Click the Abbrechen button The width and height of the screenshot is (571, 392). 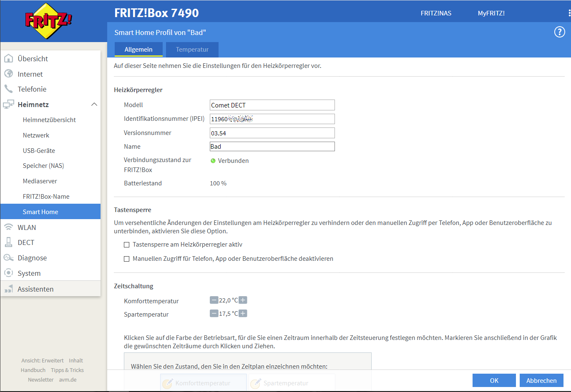point(541,380)
